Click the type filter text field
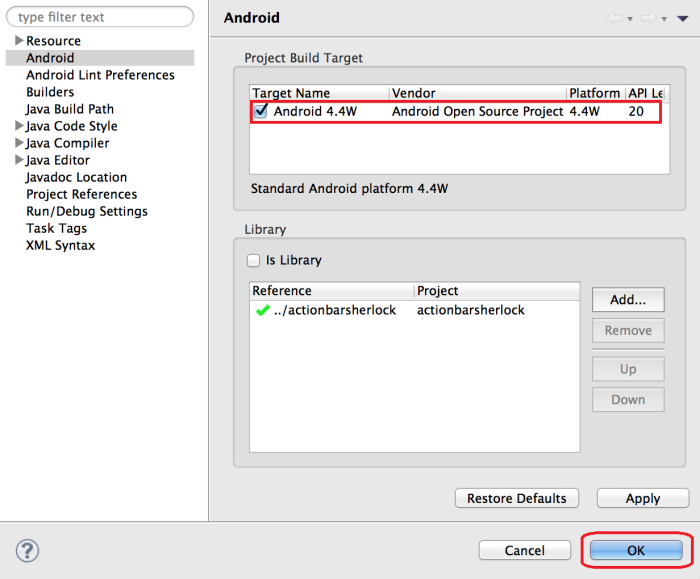 pos(100,17)
